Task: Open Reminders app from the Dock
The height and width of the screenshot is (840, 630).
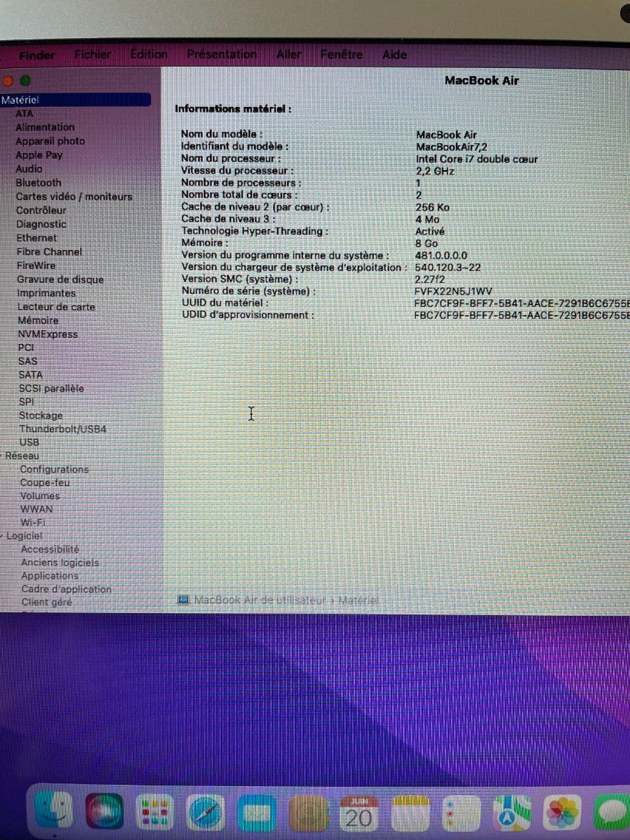Action: [462, 813]
